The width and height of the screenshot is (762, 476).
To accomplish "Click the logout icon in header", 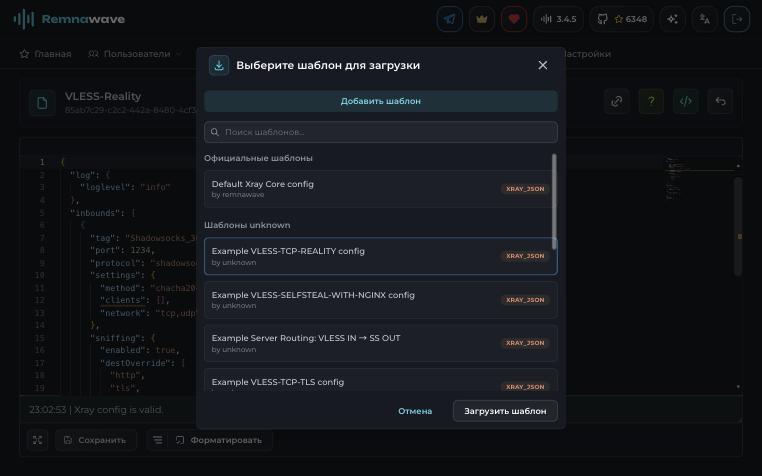I will click(737, 19).
